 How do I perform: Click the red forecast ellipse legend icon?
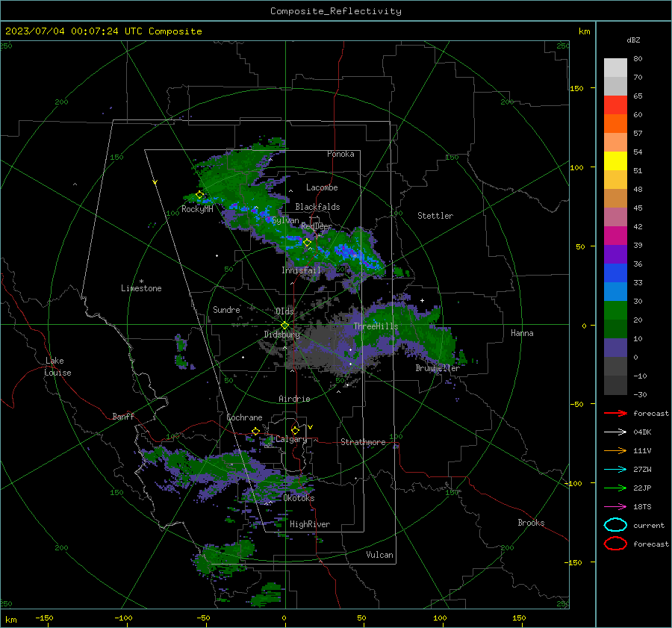click(x=615, y=544)
